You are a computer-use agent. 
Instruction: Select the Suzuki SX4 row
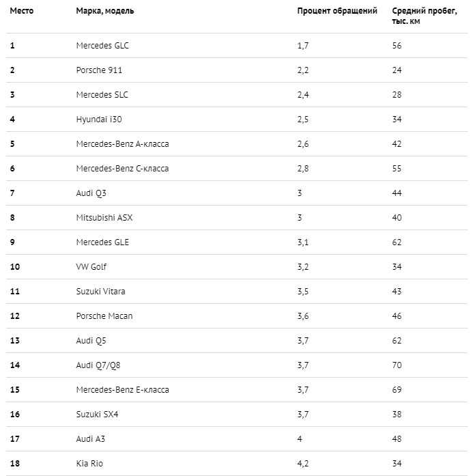(x=237, y=415)
